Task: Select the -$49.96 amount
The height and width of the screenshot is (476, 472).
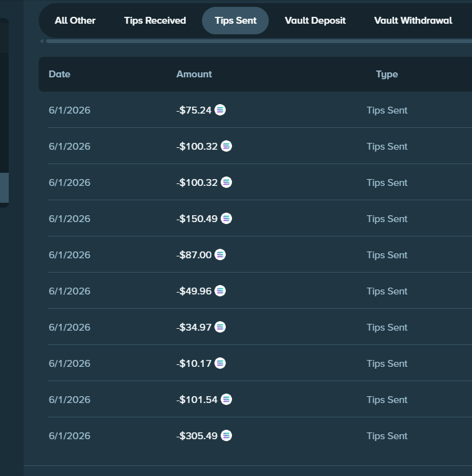Action: coord(194,291)
